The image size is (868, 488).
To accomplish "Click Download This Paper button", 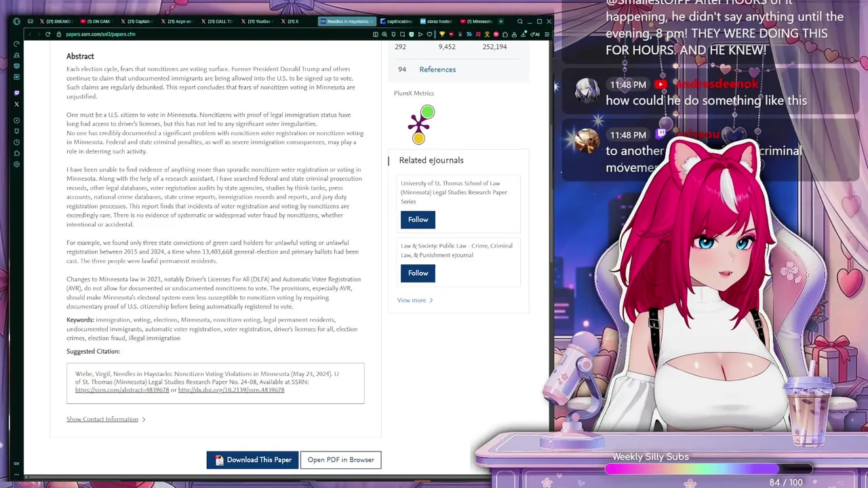I will coord(252,460).
